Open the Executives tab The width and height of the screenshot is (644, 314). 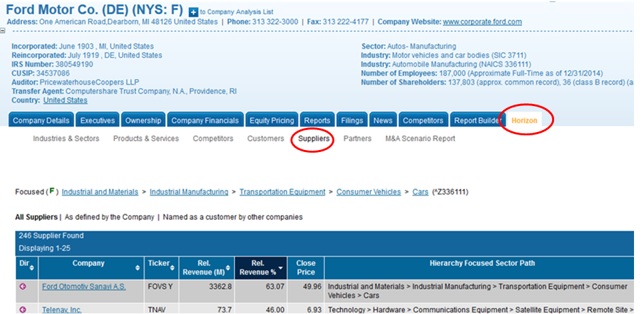[97, 121]
